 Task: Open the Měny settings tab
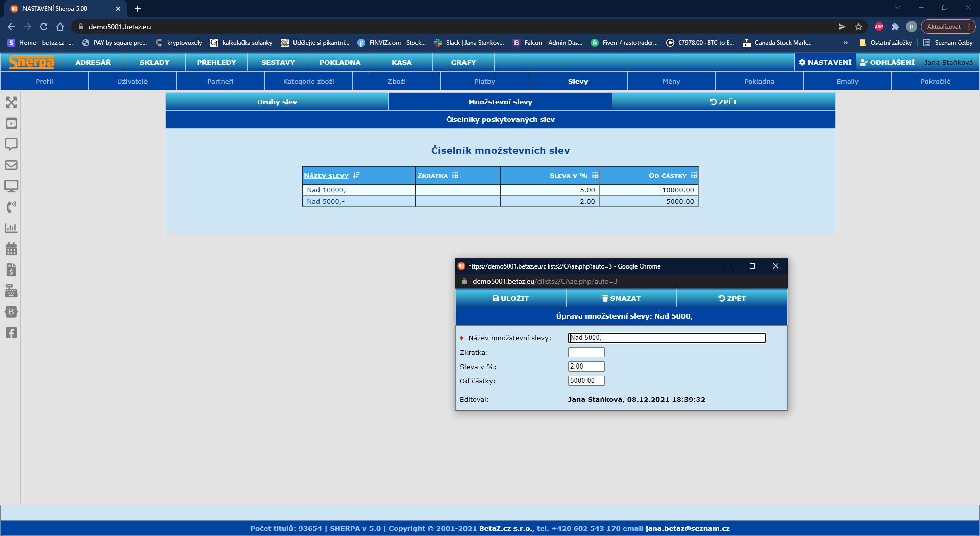click(671, 81)
